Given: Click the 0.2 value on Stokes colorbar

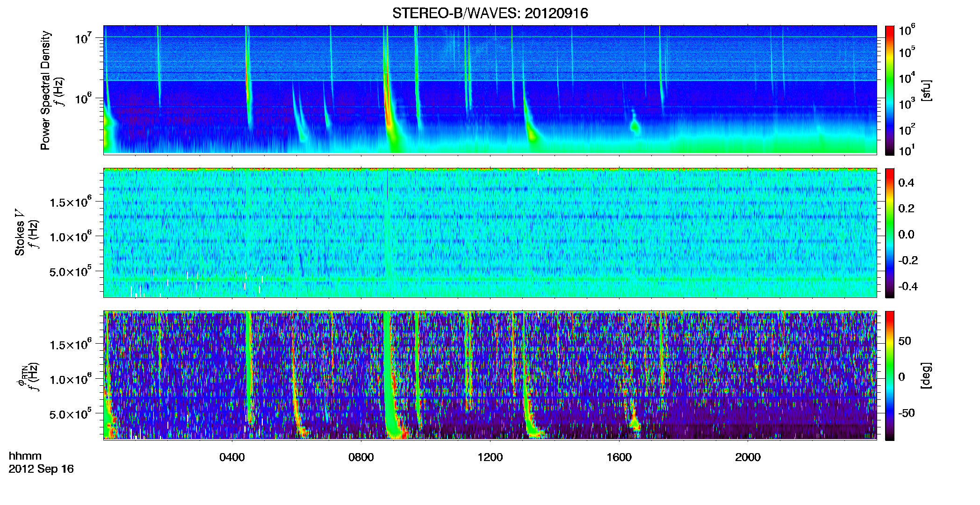Looking at the screenshot, I should (906, 209).
